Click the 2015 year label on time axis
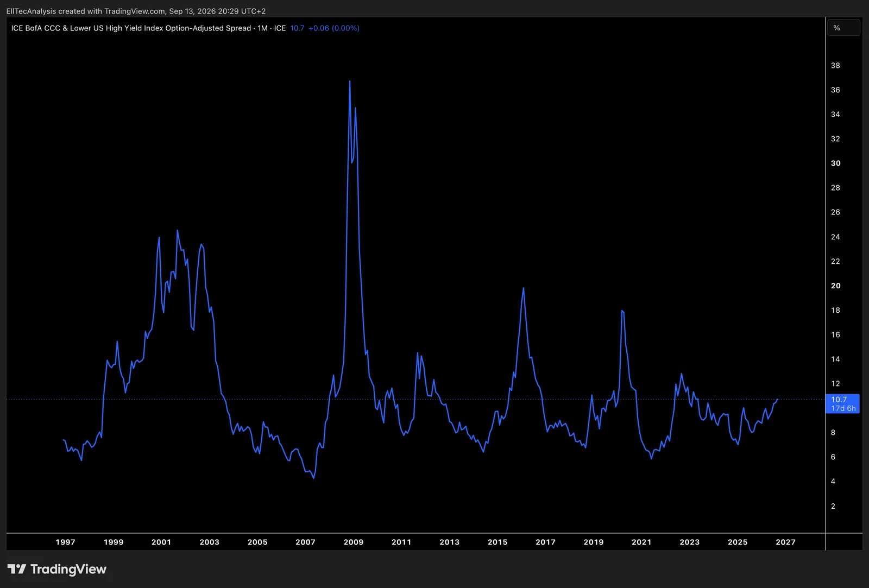869x588 pixels. tap(498, 542)
